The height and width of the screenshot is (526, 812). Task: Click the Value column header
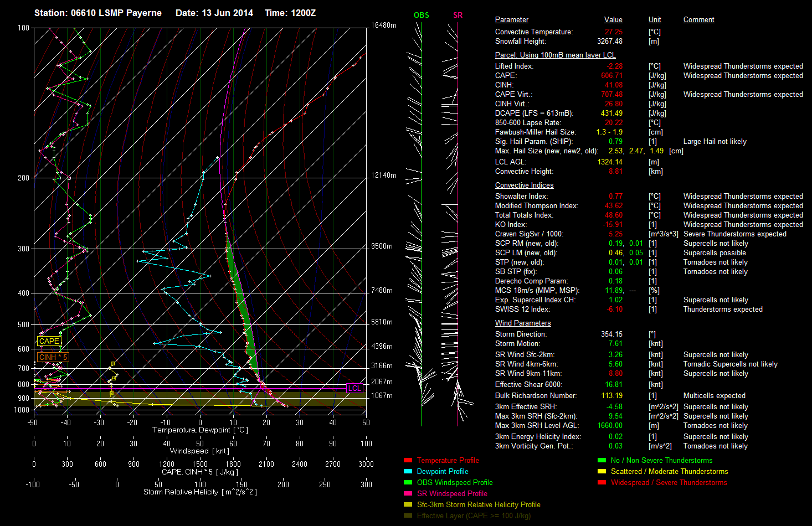tap(613, 20)
